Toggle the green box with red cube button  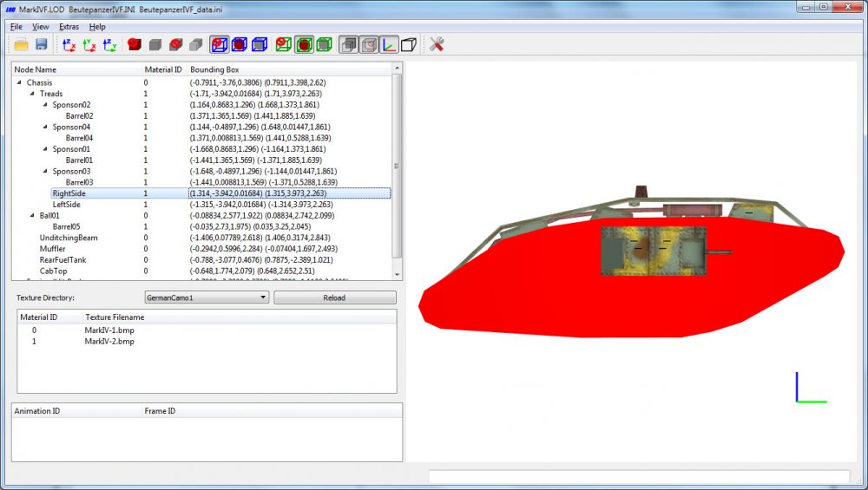304,45
